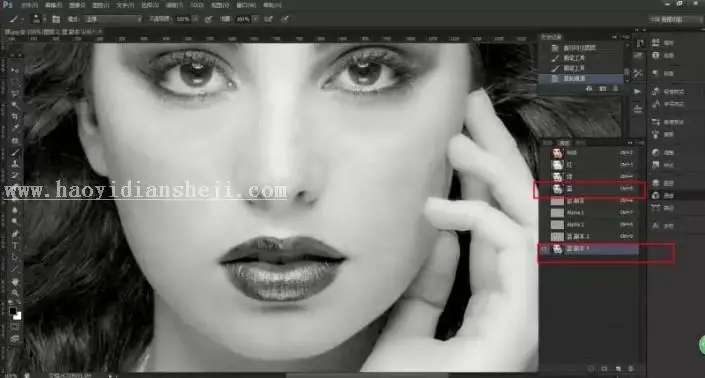Open the flow percentage dropdown arrow
This screenshot has width=705, height=378.
(255, 19)
